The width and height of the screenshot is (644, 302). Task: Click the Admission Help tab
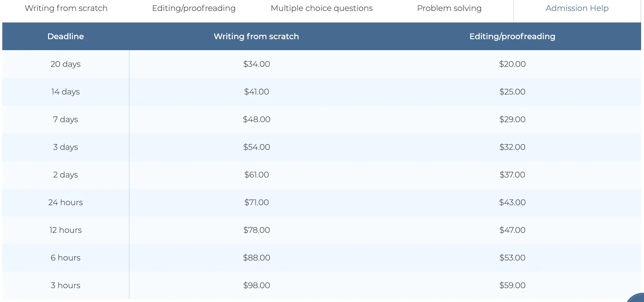click(x=577, y=8)
